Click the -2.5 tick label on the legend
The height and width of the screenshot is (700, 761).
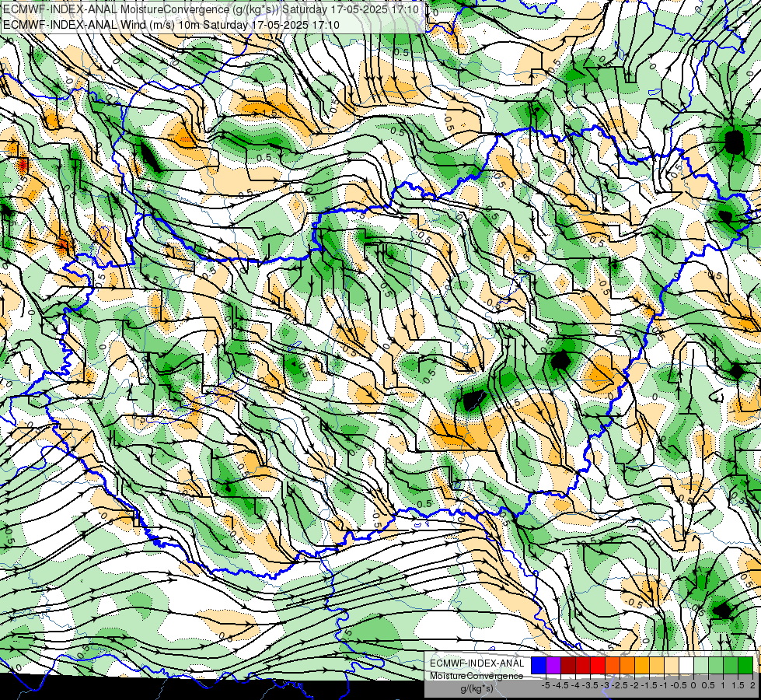pos(620,685)
